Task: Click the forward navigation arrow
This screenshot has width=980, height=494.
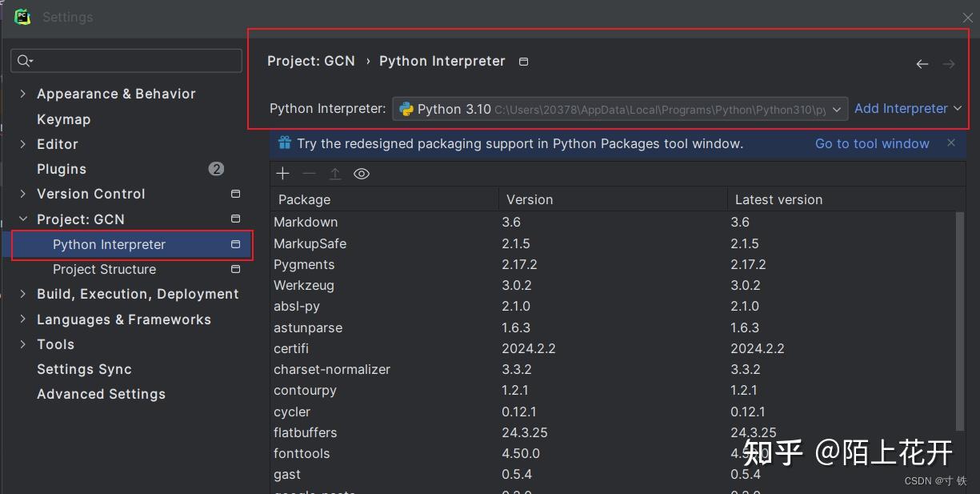Action: 950,63
